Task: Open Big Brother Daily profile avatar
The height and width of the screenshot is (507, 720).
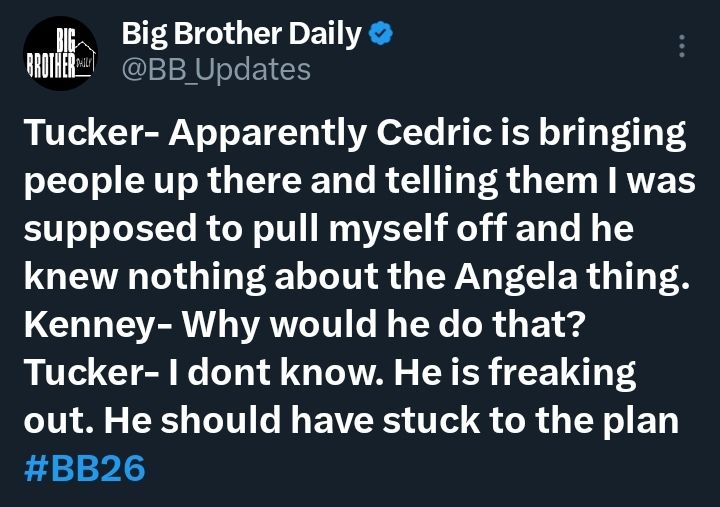Action: (60, 53)
